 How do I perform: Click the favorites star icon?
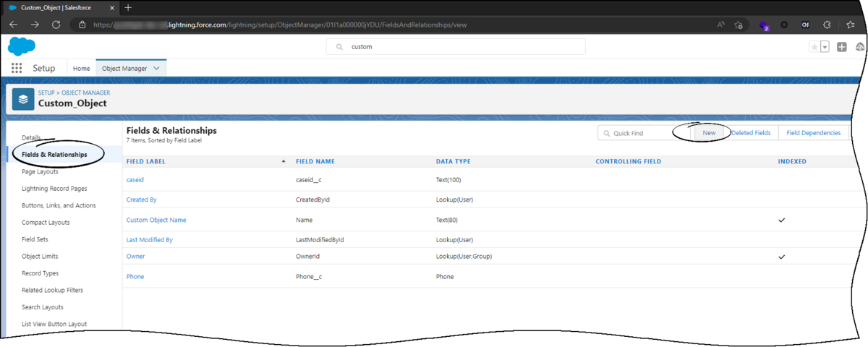pyautogui.click(x=814, y=47)
